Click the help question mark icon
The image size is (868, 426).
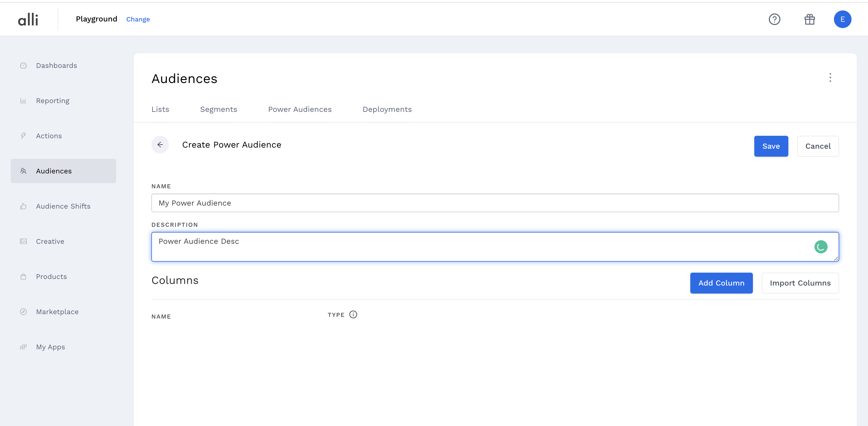point(774,19)
